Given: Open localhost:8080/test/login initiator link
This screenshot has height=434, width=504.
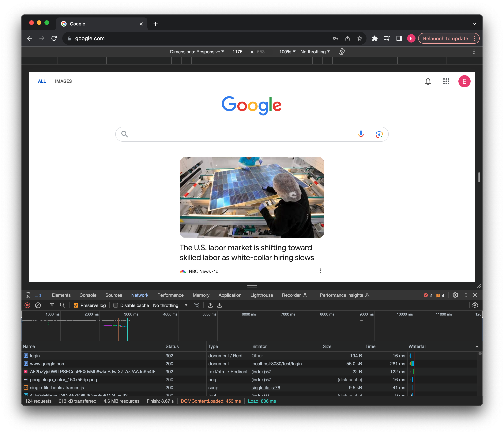Looking at the screenshot, I should click(276, 364).
